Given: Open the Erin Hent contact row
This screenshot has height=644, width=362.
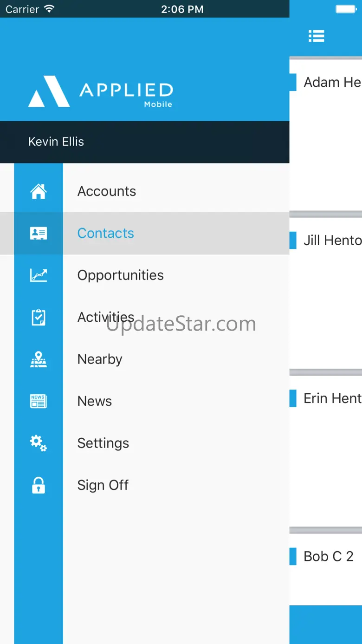Looking at the screenshot, I should point(326,451).
